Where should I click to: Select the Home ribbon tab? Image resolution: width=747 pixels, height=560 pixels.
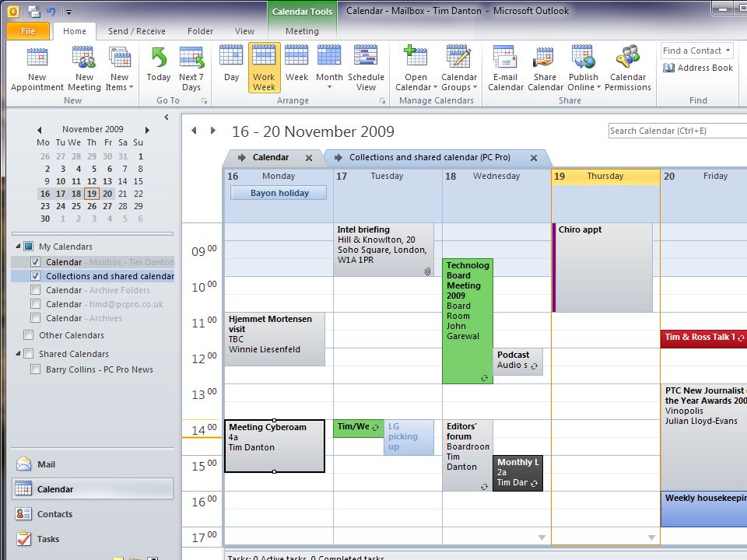[75, 31]
